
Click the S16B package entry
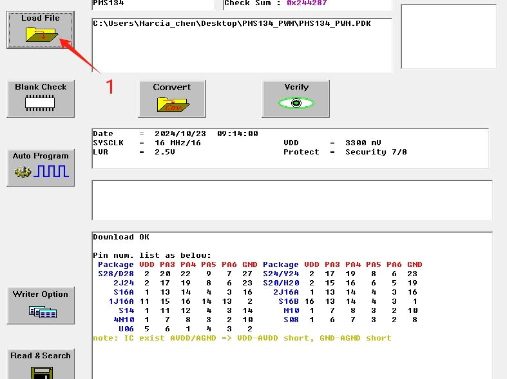(x=289, y=302)
